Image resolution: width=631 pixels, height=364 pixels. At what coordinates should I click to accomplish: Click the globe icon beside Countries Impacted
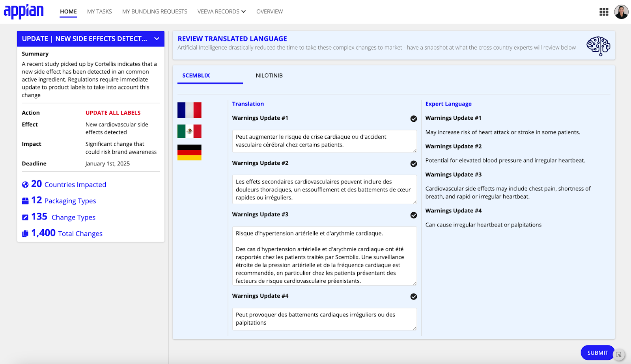pos(25,184)
